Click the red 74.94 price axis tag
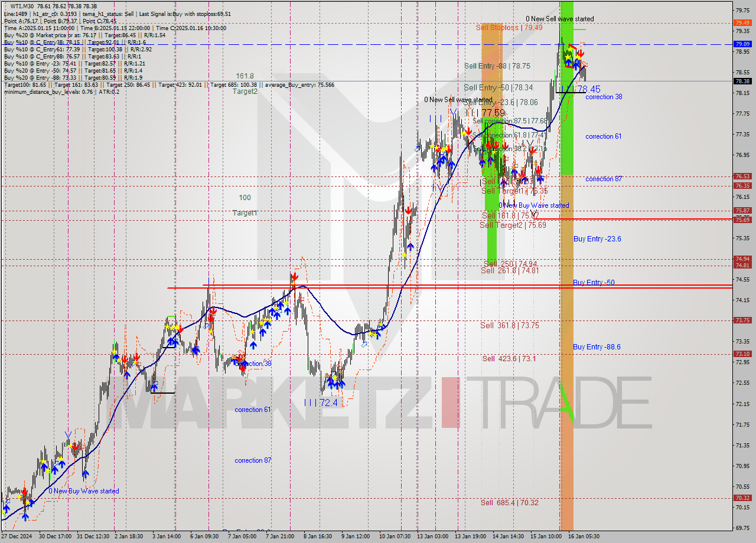The width and height of the screenshot is (756, 543). pos(742,259)
